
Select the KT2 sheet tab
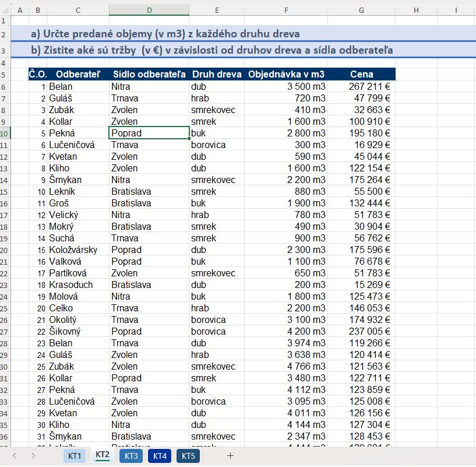[103, 455]
